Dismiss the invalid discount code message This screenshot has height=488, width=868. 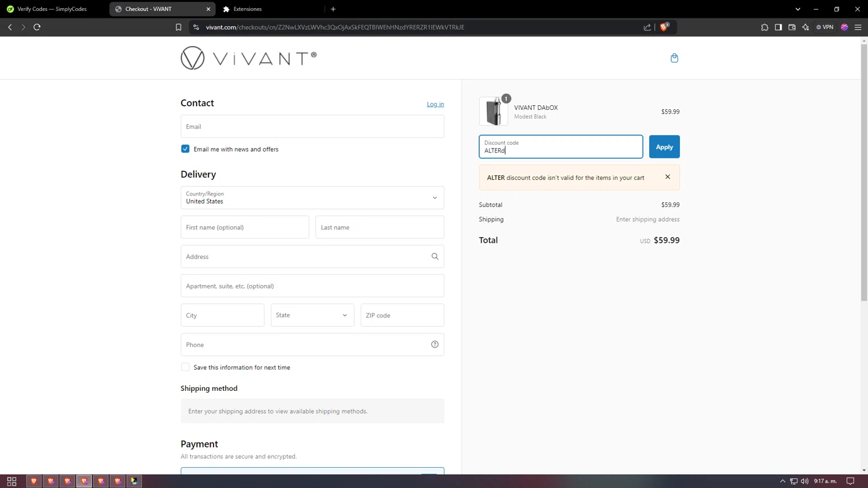point(667,177)
